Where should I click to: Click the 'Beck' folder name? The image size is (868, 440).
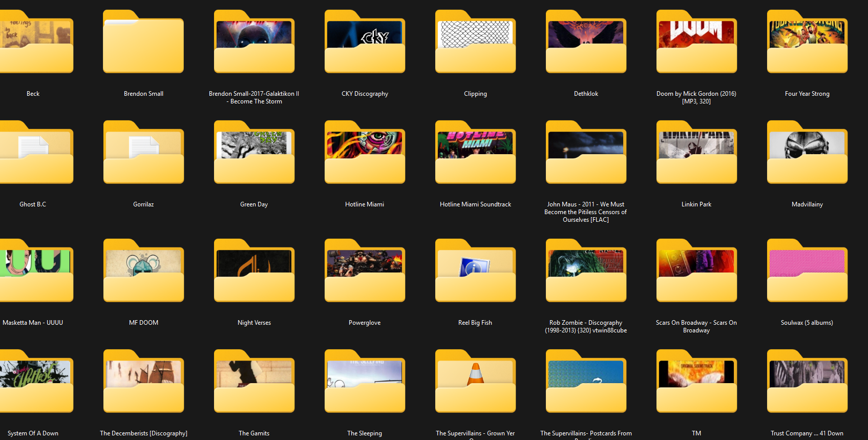33,94
